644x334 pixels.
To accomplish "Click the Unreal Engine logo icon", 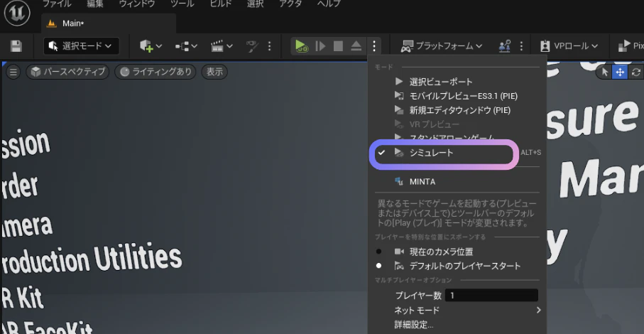I will coord(17,13).
